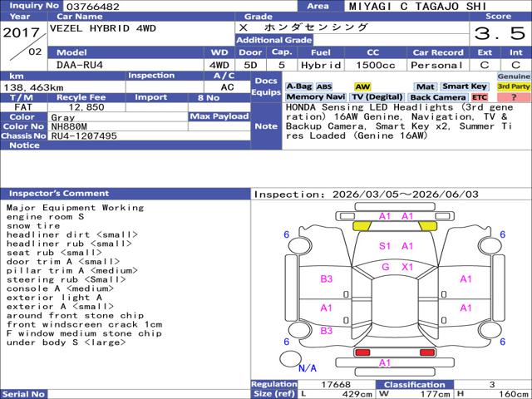The width and height of the screenshot is (532, 399).
Task: Click the yellow 3rd Party legend swatch
Action: click(x=514, y=86)
